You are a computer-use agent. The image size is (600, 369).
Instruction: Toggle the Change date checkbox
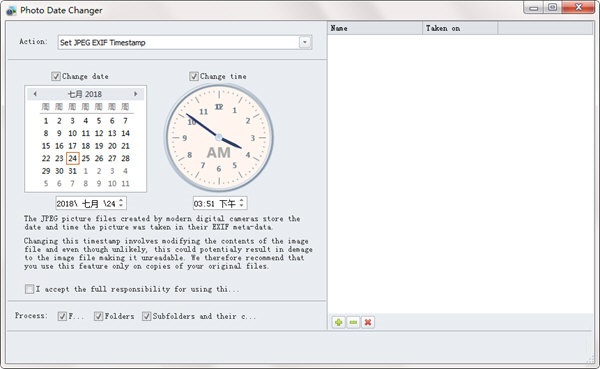pos(56,76)
